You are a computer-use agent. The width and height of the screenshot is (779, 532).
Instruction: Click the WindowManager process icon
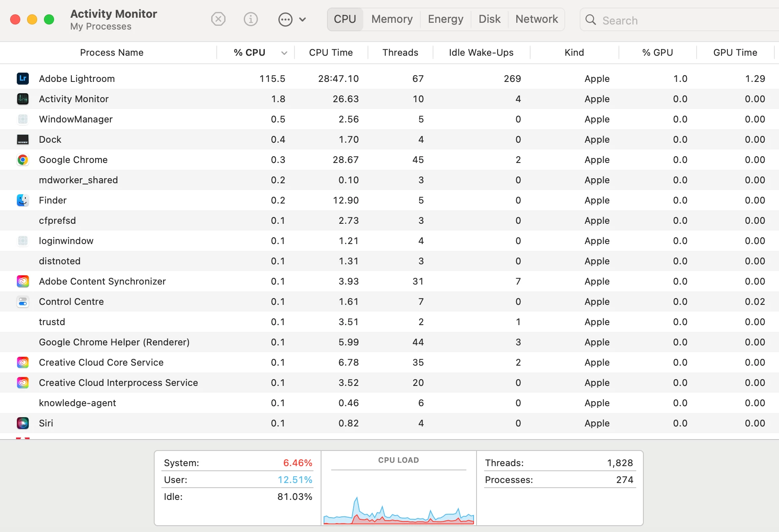click(23, 119)
